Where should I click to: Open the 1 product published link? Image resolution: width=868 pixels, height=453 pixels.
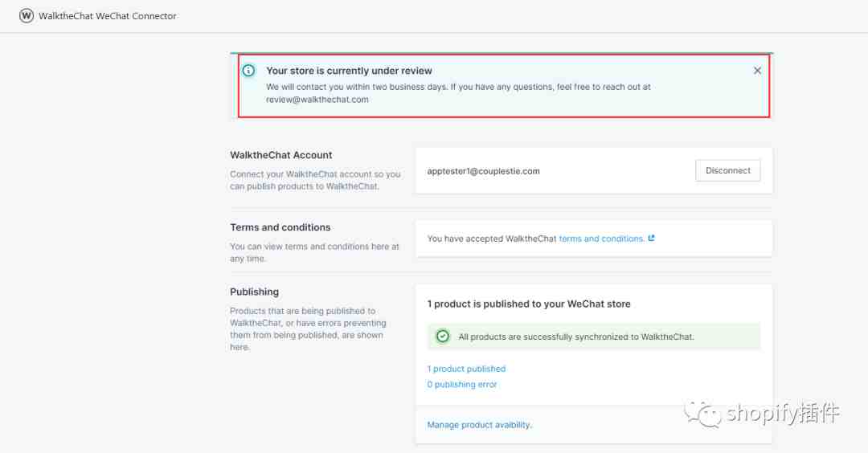(466, 369)
